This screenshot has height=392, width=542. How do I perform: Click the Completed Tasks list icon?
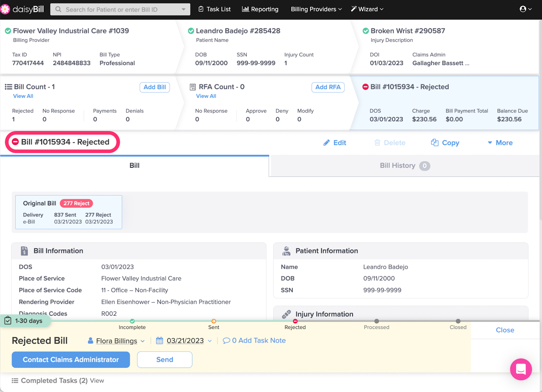(15, 380)
